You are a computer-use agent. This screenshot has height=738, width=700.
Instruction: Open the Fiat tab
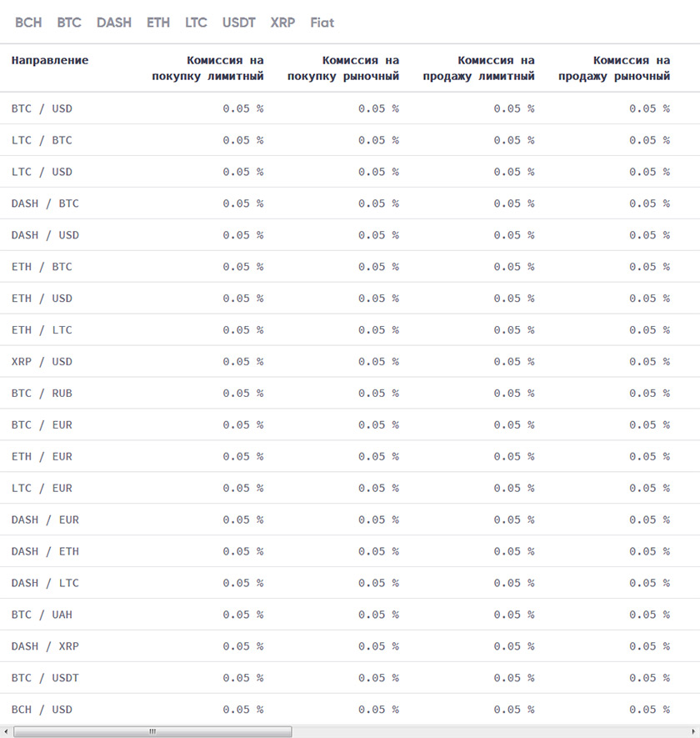point(322,23)
